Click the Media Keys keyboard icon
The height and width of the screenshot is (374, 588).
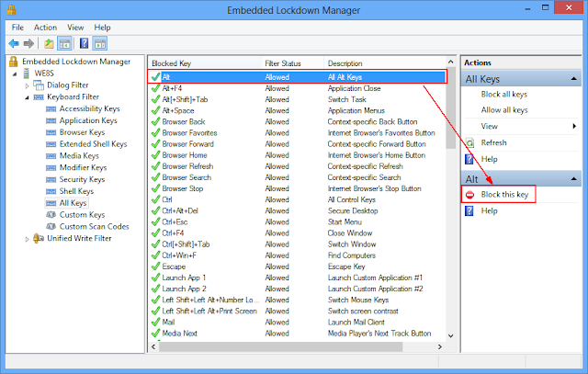[x=51, y=156]
